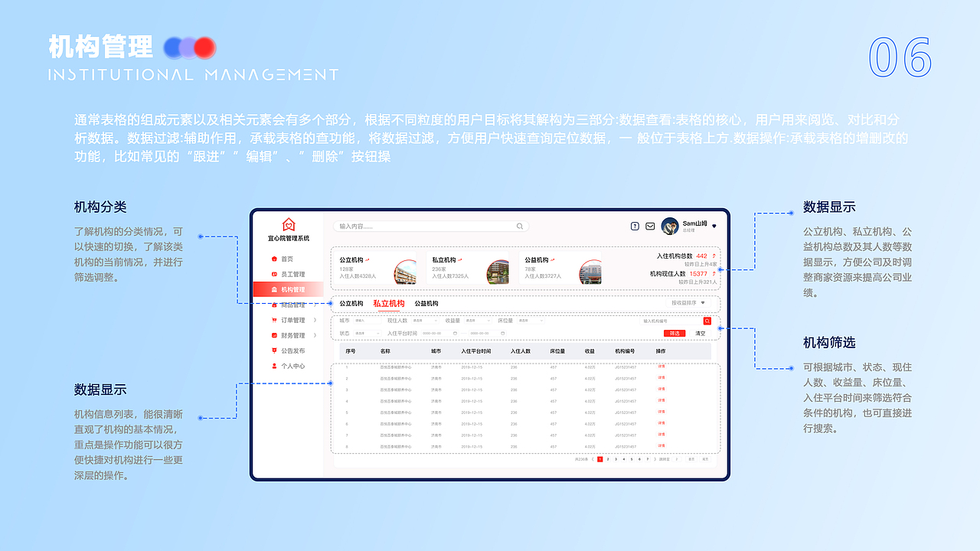Viewport: 980px width, 551px height.
Task: Click the trend arrow next to 公立机构 card title
Action: [x=367, y=260]
